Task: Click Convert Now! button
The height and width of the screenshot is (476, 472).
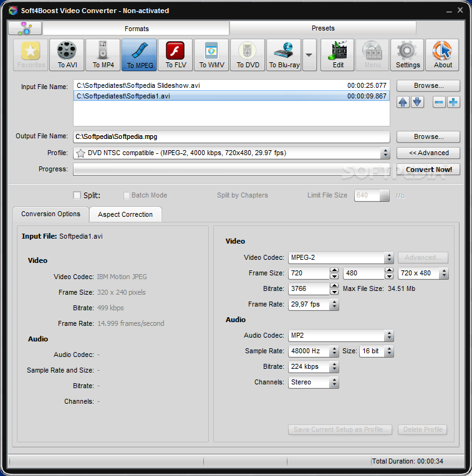Action: click(x=428, y=169)
